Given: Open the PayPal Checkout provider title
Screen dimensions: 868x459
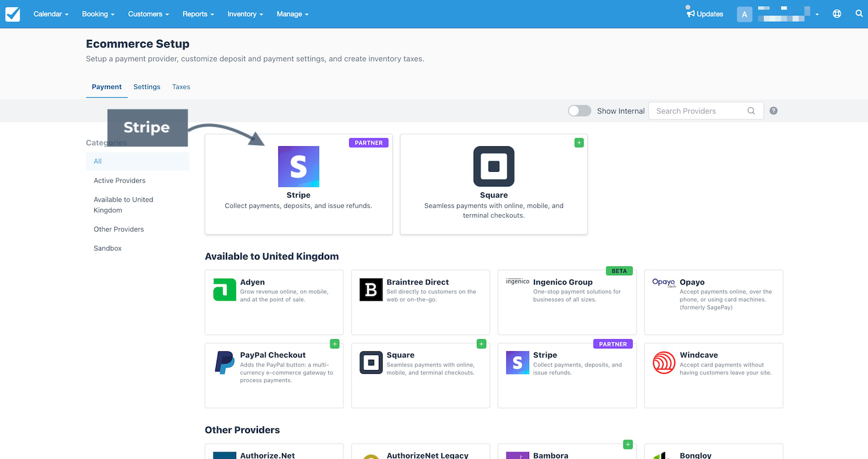Looking at the screenshot, I should click(x=273, y=355).
